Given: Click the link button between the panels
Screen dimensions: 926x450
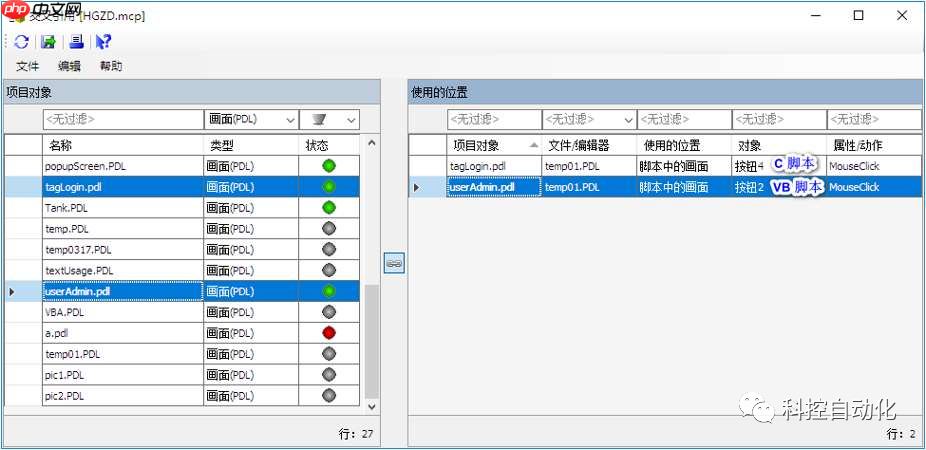Looking at the screenshot, I should coord(394,263).
